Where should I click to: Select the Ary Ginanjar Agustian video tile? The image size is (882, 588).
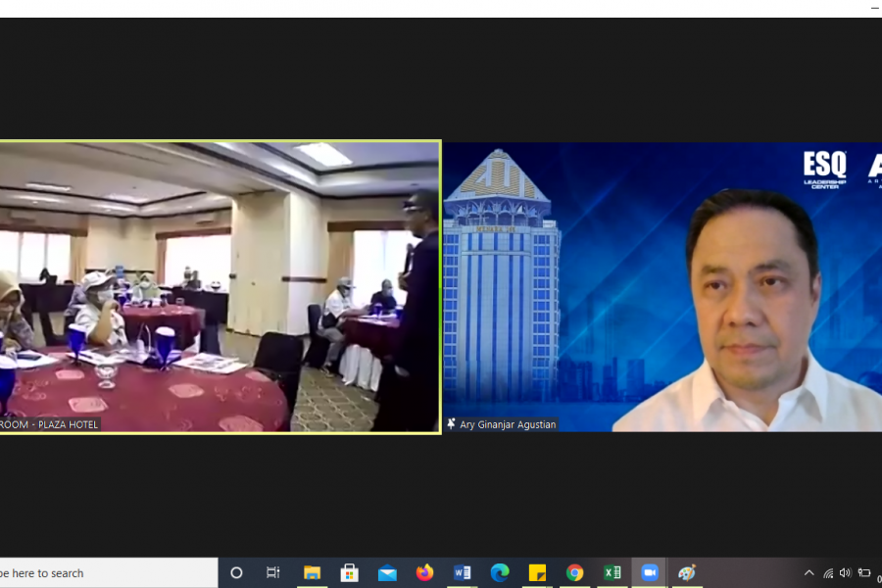click(662, 286)
